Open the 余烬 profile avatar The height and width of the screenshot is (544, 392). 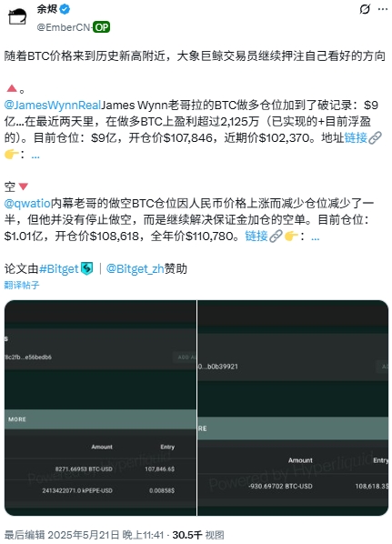click(x=17, y=16)
